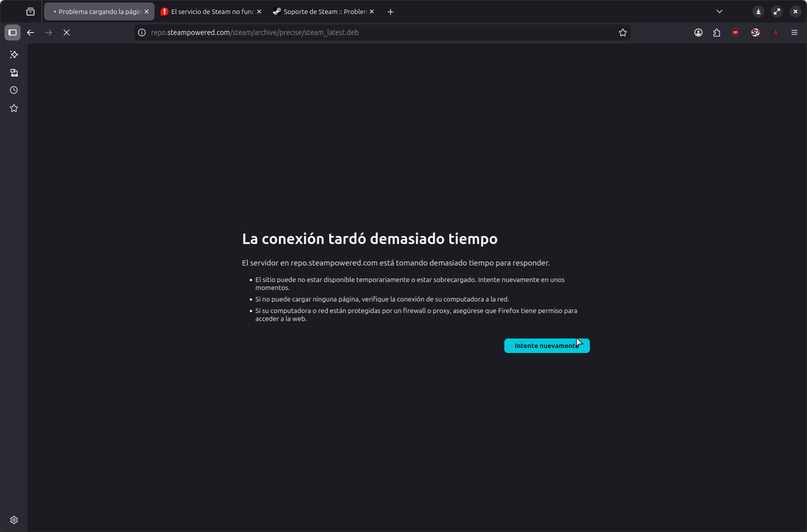Open a new tab
Viewport: 807px width, 532px height.
click(391, 11)
